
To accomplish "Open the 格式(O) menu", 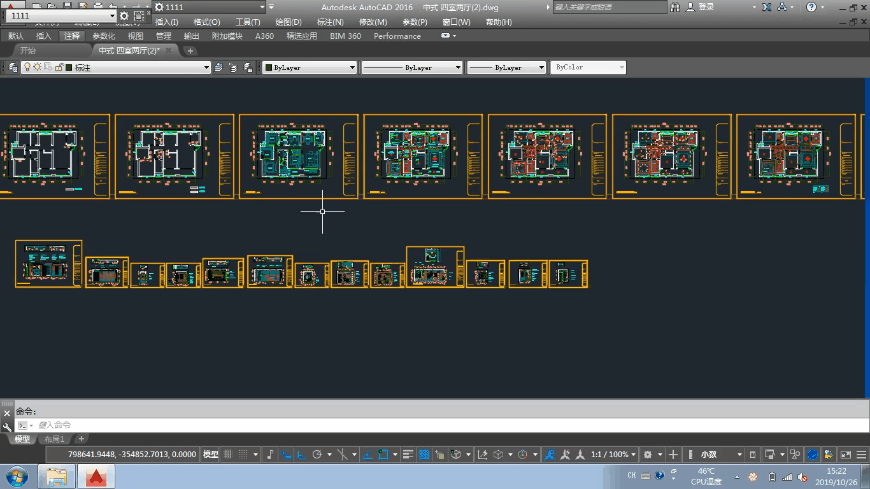I will [207, 22].
